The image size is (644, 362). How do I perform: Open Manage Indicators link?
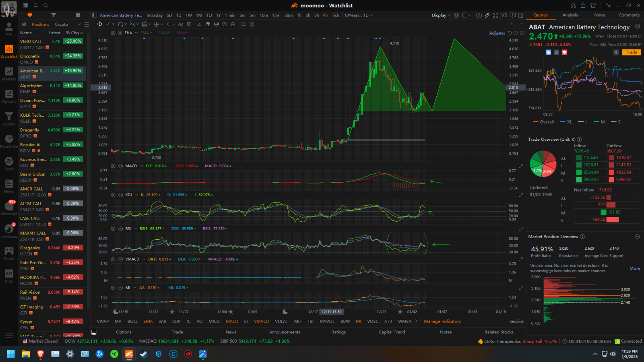tap(442, 321)
